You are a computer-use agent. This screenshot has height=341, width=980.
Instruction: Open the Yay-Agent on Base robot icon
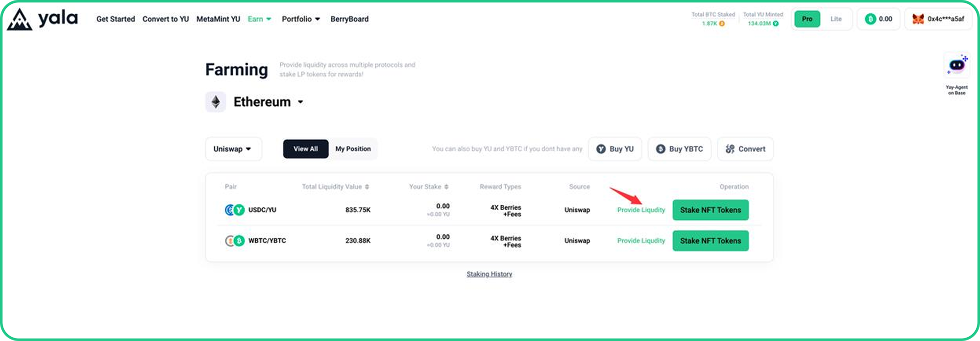coord(957,65)
